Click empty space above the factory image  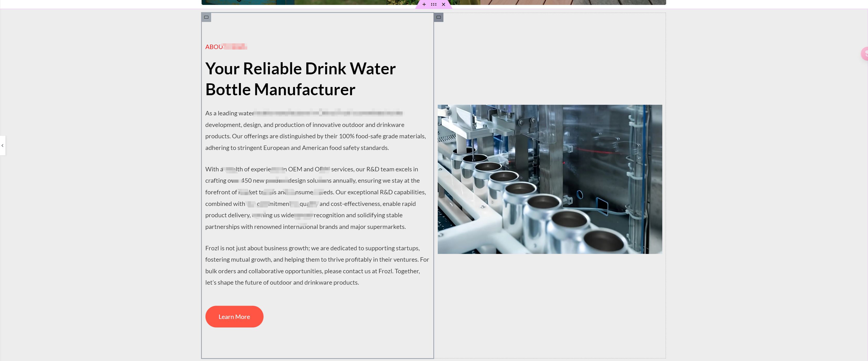550,61
